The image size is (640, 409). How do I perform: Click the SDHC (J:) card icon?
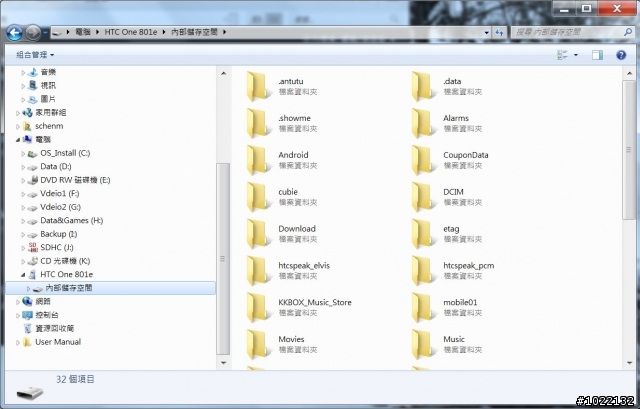pyautogui.click(x=33, y=247)
